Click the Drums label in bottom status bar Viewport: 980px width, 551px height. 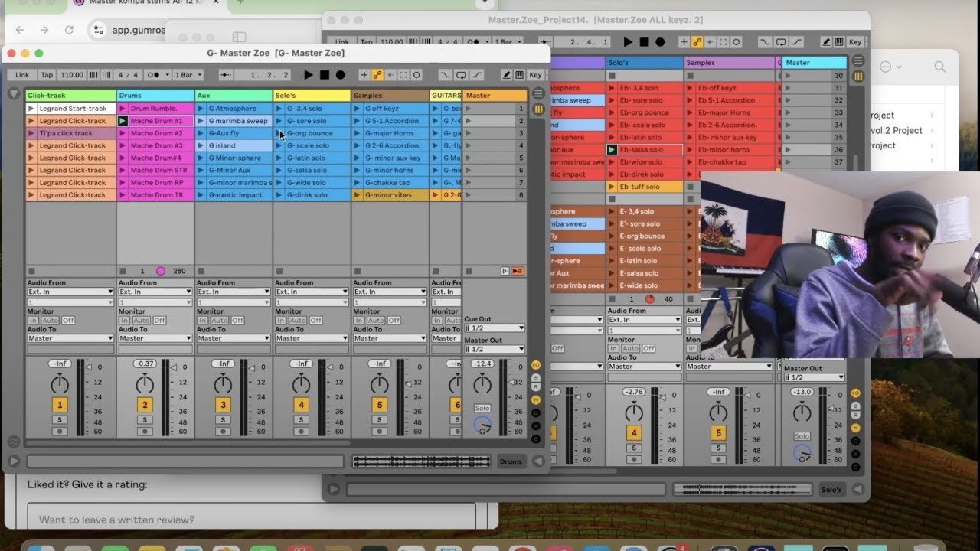(x=511, y=461)
